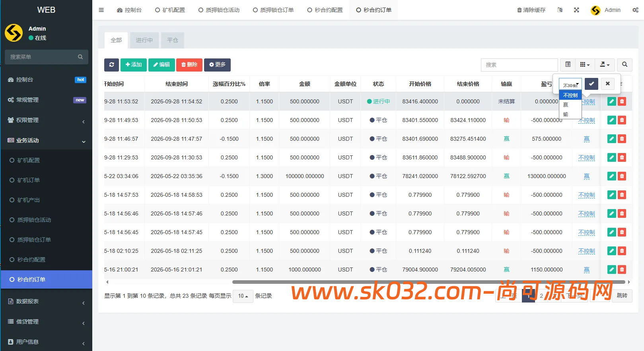Image resolution: width=644 pixels, height=351 pixels.
Task: Click the horizontal scrollbar under the table
Action: pyautogui.click(x=429, y=282)
